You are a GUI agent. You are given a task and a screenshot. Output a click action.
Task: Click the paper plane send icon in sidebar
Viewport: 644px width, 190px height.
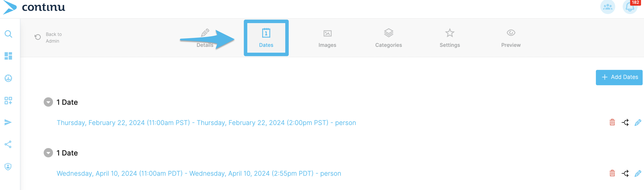tap(8, 122)
